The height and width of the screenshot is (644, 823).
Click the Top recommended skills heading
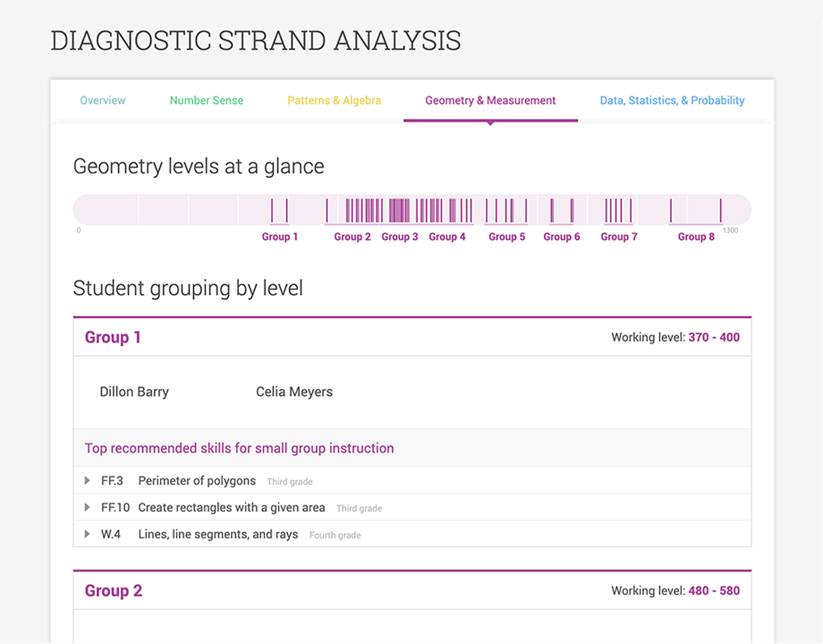239,448
